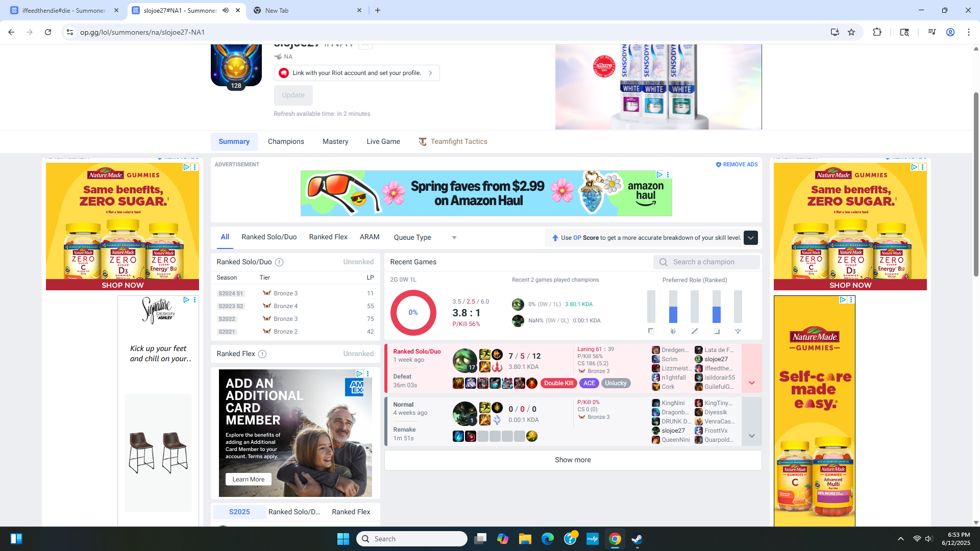Click Top lane role icon under Preferred Role
The image size is (980, 551).
(651, 331)
